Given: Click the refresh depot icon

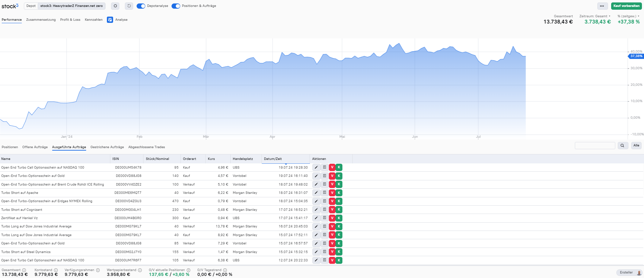Looking at the screenshot, I should 129,6.
